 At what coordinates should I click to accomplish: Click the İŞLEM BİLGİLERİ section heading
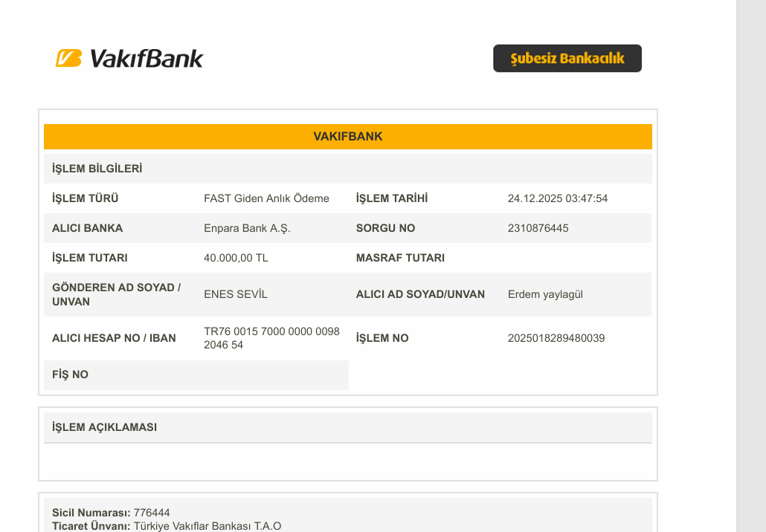pyautogui.click(x=97, y=169)
